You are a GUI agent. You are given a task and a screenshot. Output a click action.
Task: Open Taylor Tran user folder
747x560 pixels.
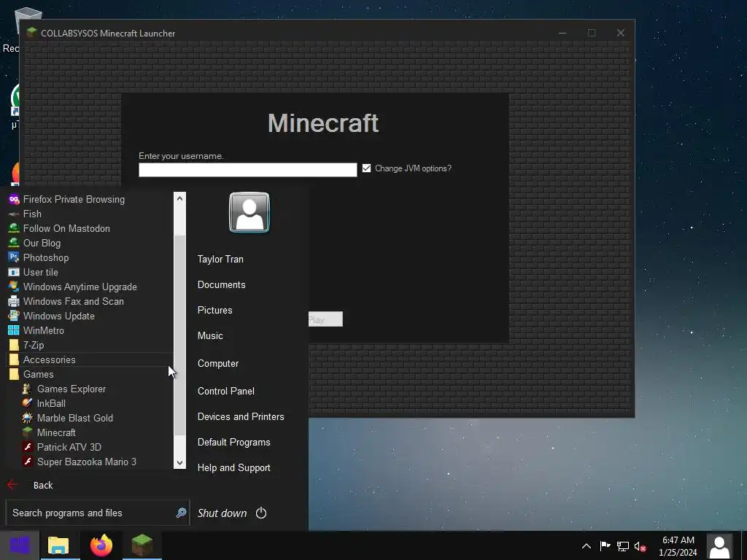pyautogui.click(x=220, y=259)
